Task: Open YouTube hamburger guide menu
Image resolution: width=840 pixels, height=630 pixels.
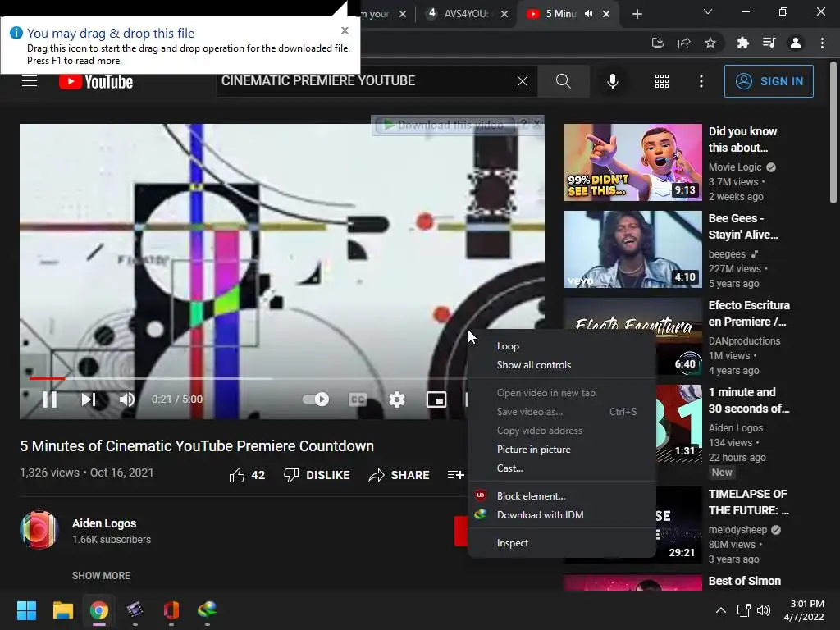Action: (30, 81)
